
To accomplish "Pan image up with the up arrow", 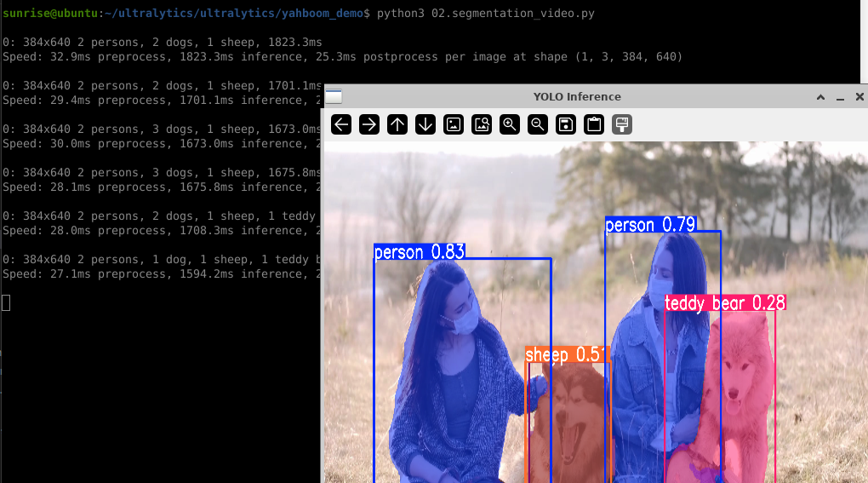I will [x=397, y=124].
